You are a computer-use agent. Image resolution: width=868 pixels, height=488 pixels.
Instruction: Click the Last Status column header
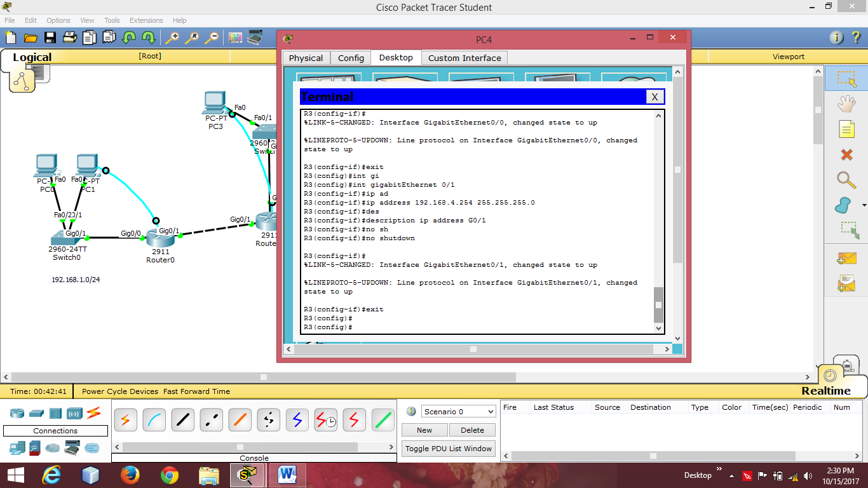click(553, 407)
